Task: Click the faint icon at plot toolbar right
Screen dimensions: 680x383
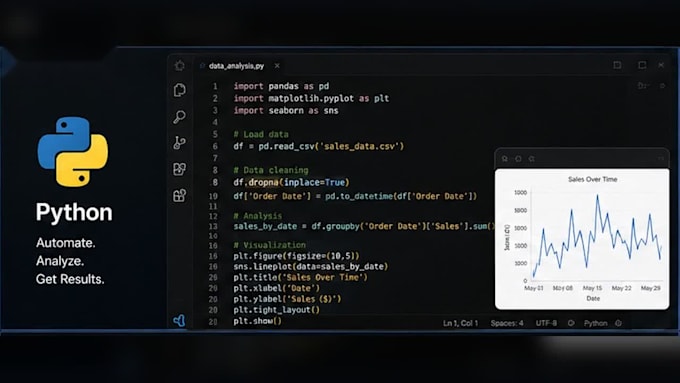Action: click(x=661, y=159)
